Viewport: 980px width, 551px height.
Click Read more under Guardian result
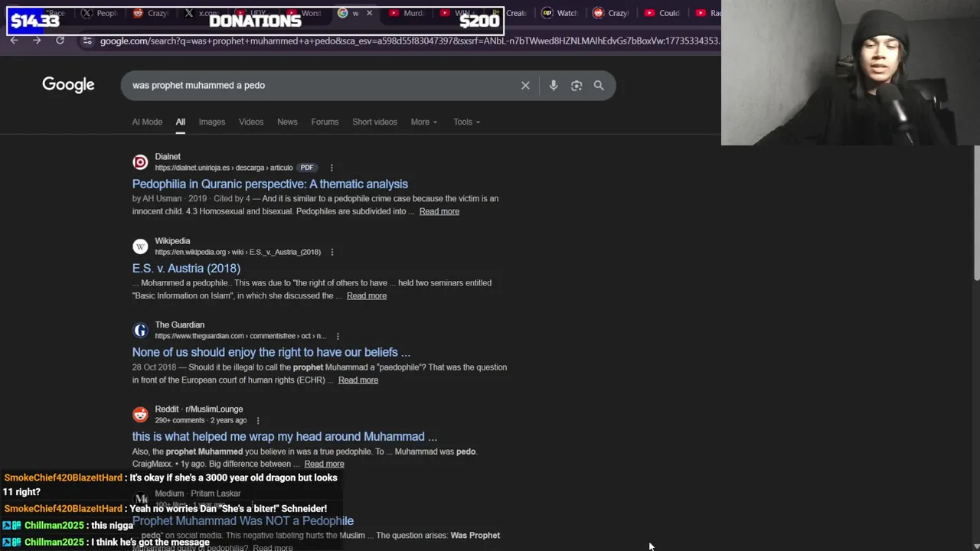click(x=358, y=380)
